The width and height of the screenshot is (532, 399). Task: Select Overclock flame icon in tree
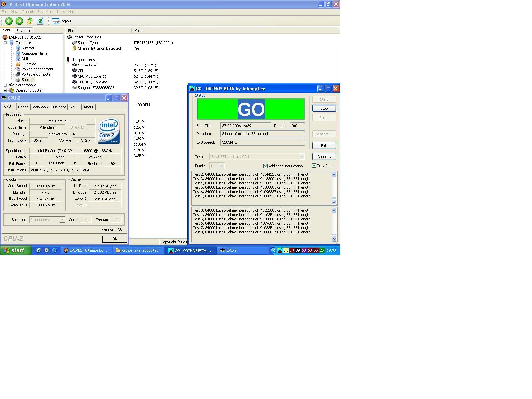[x=18, y=64]
